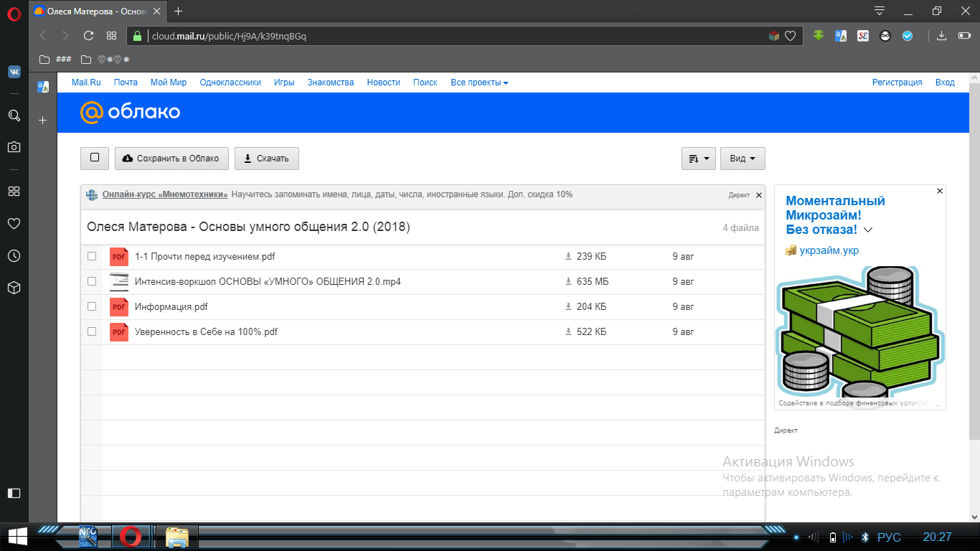
Task: Click the Сохранить в Облако button
Action: point(171,159)
